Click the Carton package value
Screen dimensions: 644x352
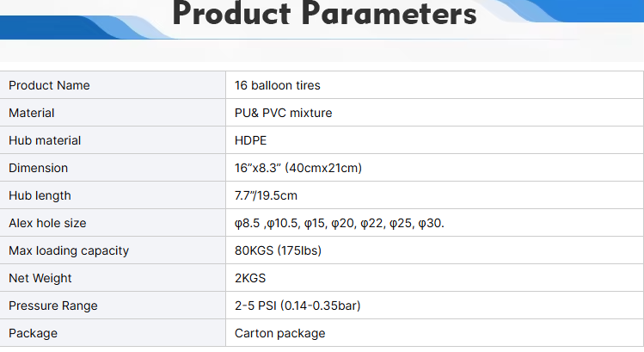pos(279,333)
